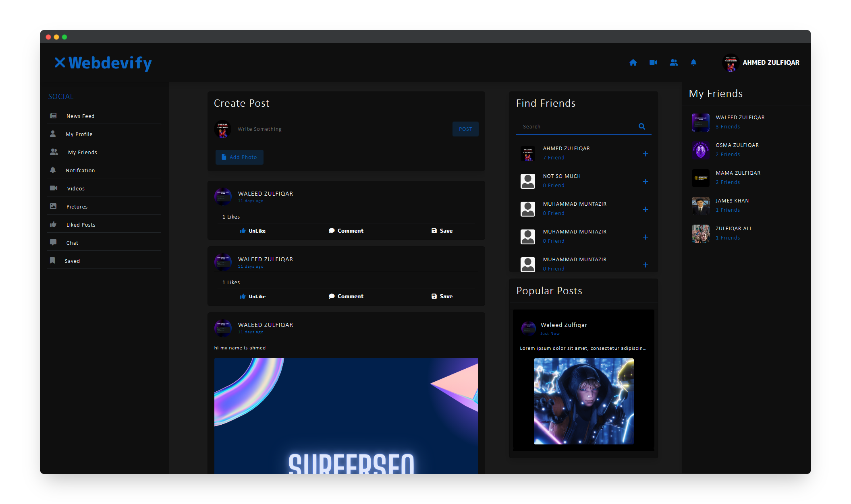Toggle UnLike on second Waleed Zulfiqar post
Screen dimensions: 851x504
253,296
